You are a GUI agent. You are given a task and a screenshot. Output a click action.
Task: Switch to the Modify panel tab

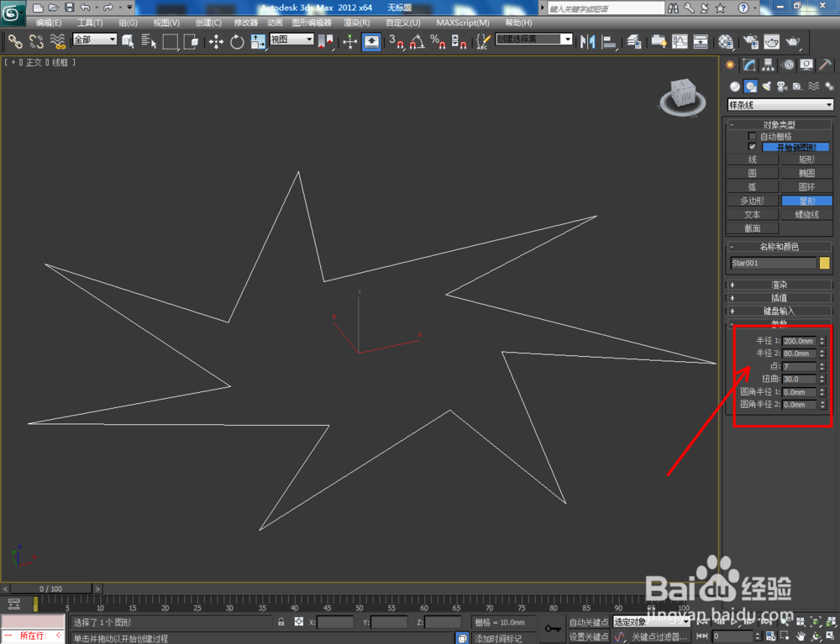tap(749, 65)
